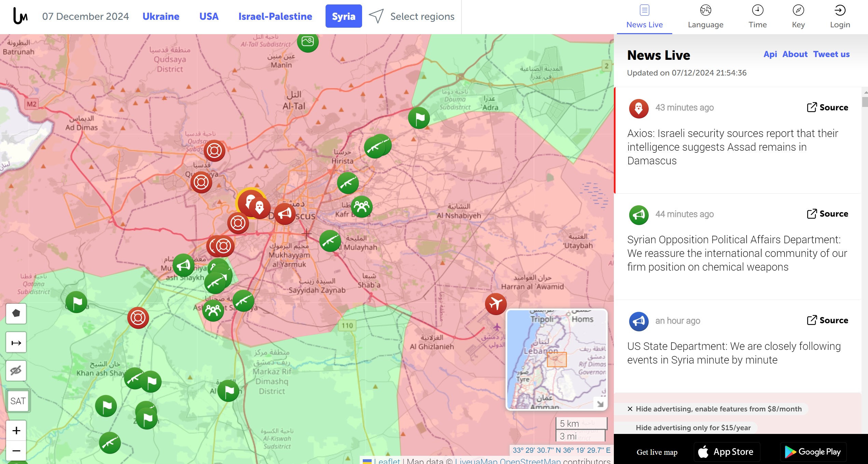Screen dimensions: 868x464
Task: Open Source for Axios Assad report
Action: [x=827, y=107]
